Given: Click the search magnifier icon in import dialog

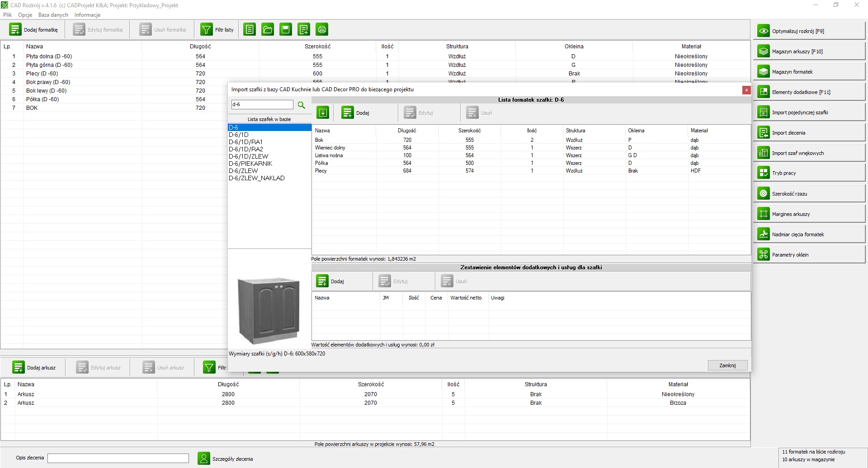Looking at the screenshot, I should (x=302, y=105).
